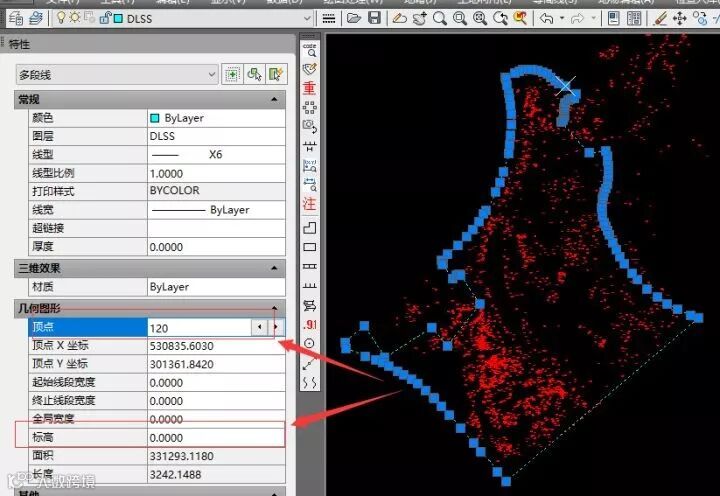Collapse the 三维效果 section

click(274, 268)
